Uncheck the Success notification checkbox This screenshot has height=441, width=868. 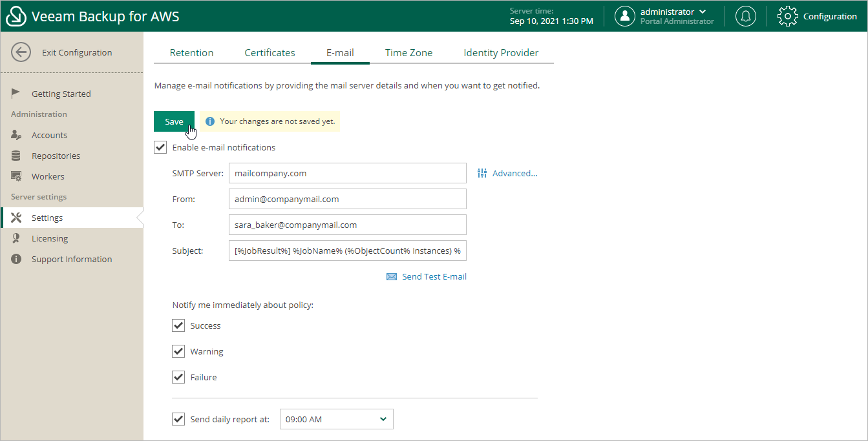click(178, 325)
